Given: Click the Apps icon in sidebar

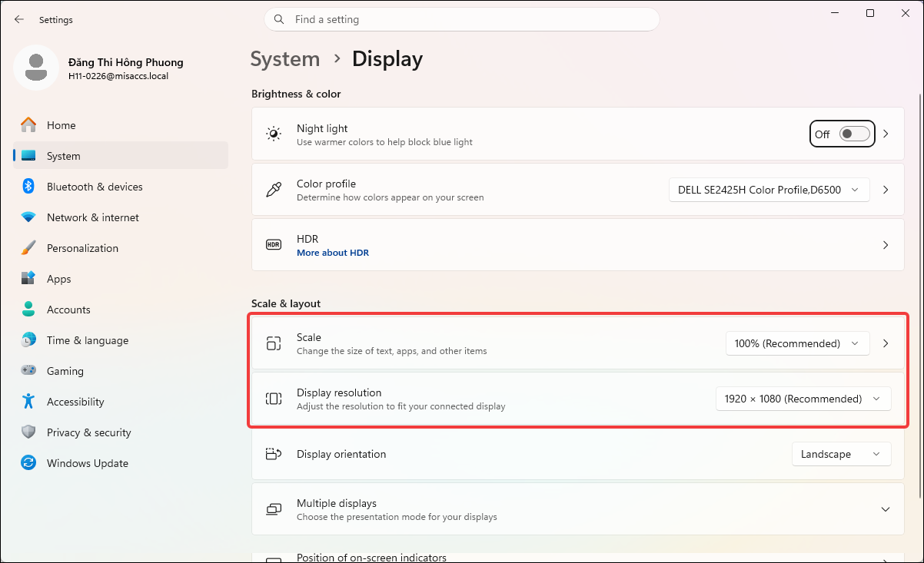Looking at the screenshot, I should 28,279.
